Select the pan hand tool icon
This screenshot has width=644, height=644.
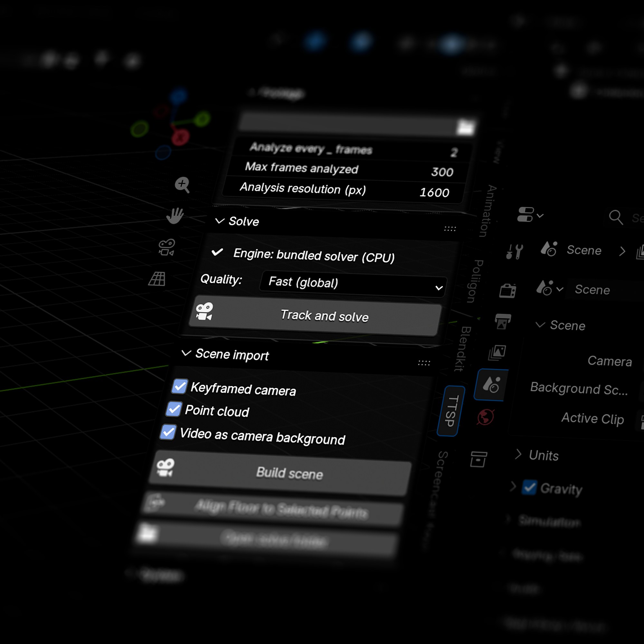pyautogui.click(x=175, y=216)
